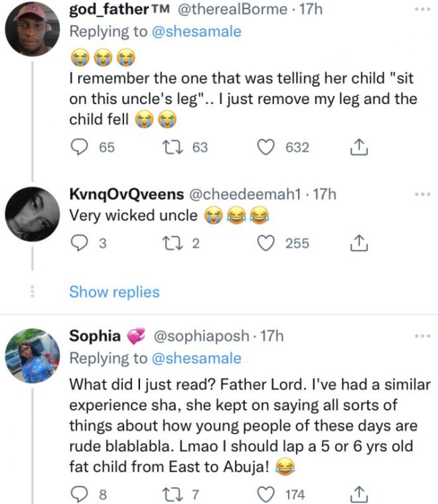Expand thread with Show replies
Viewport: 438px width, 504px height.
114,292
